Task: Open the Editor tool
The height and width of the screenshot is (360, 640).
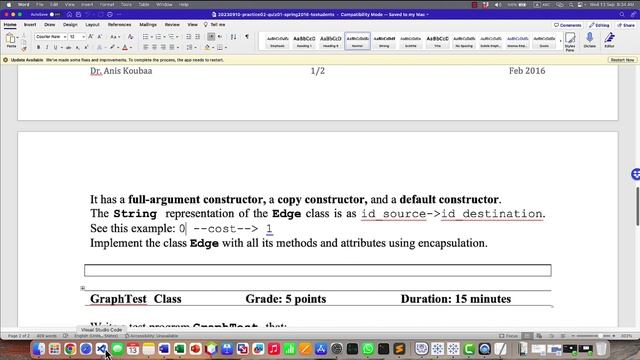Action: pyautogui.click(x=609, y=40)
